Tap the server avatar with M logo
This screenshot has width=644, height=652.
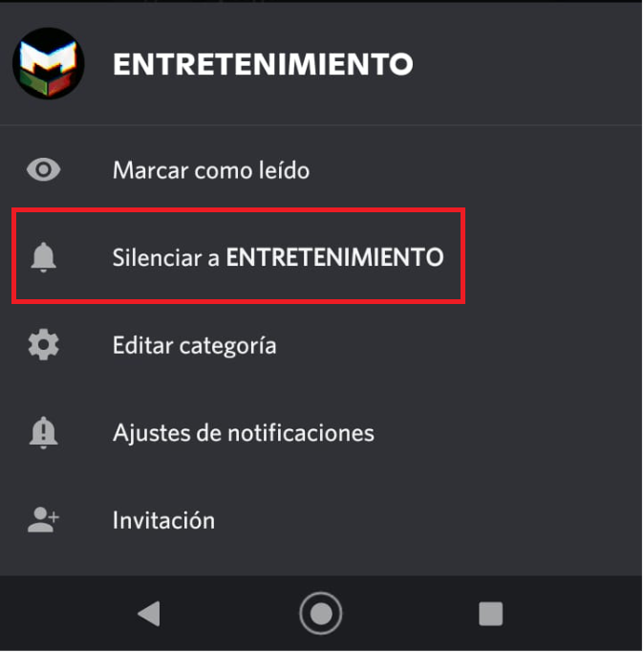click(x=49, y=64)
